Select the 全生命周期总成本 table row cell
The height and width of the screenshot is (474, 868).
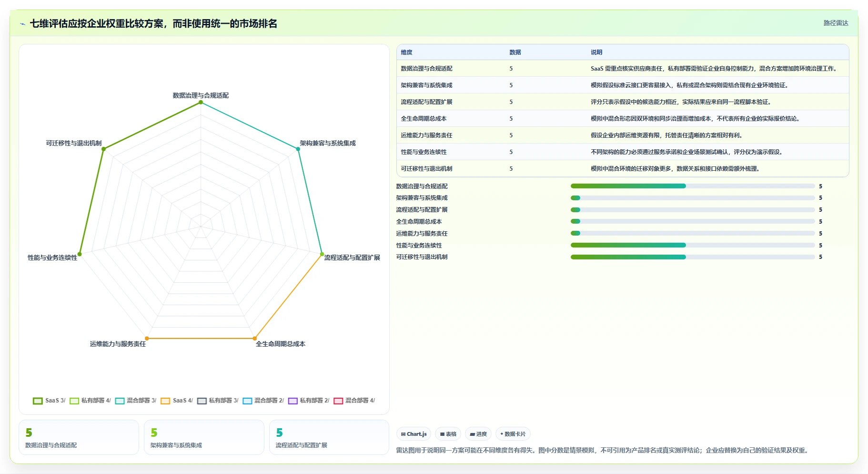[x=424, y=119]
